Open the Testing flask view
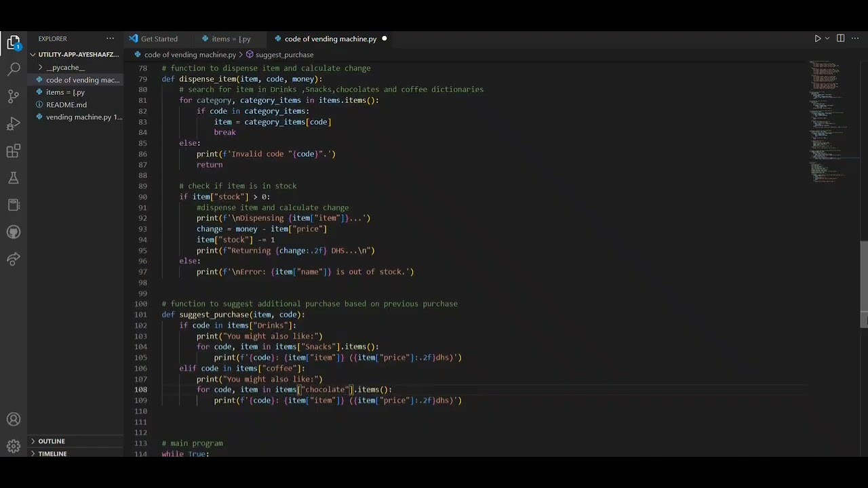Screen dimensions: 868x488 (14, 178)
